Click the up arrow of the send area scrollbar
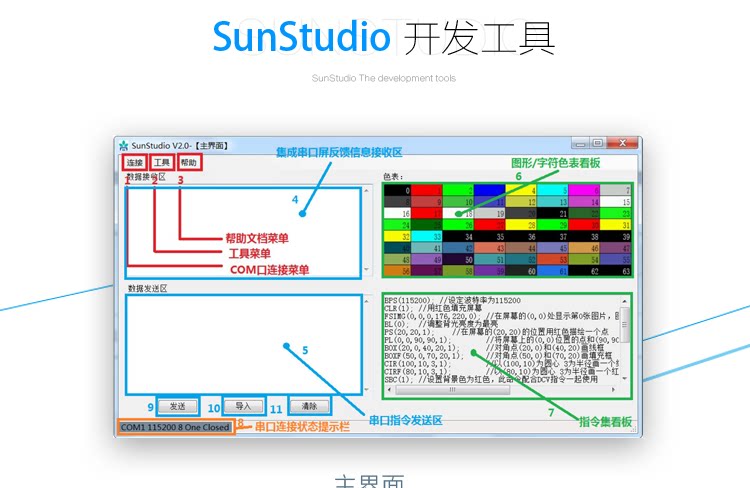The image size is (750, 488). [x=367, y=300]
